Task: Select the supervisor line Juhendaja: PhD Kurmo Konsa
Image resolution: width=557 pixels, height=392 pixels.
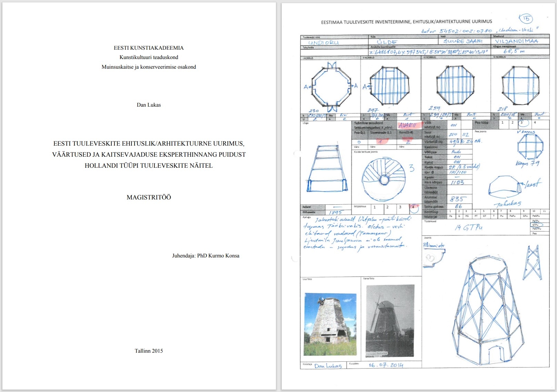Action: click(206, 256)
